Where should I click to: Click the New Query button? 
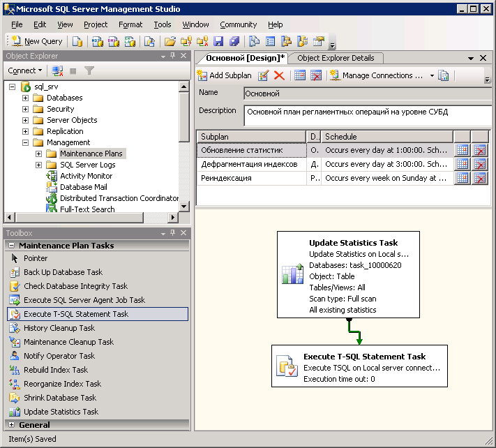pos(37,41)
